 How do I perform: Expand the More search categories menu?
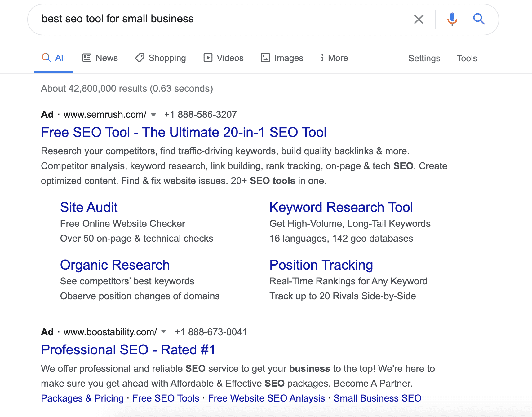tap(334, 58)
